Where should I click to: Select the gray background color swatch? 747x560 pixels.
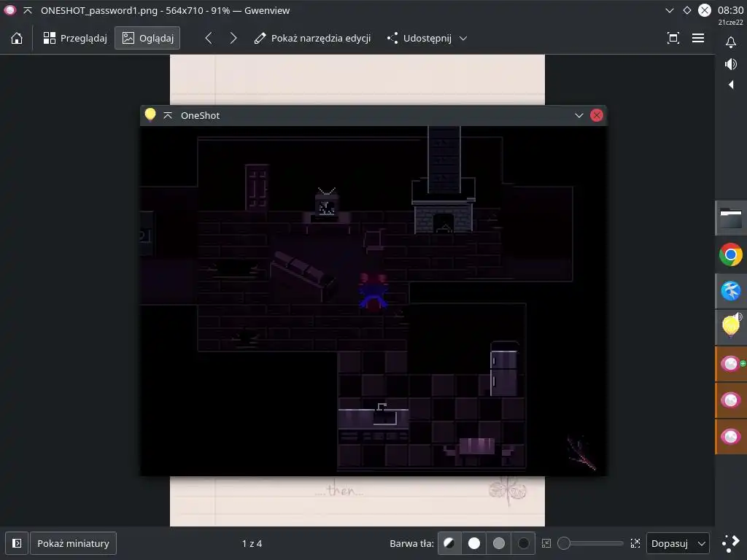[499, 543]
